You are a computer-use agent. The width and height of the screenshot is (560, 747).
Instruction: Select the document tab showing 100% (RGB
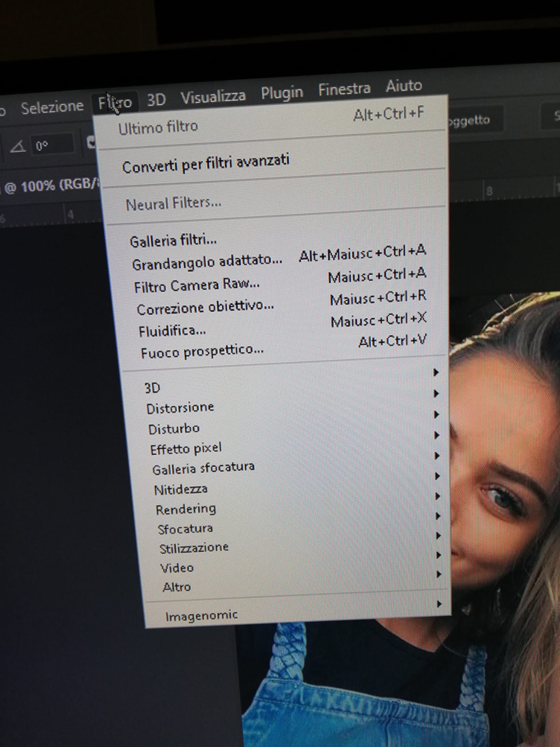[x=51, y=186]
